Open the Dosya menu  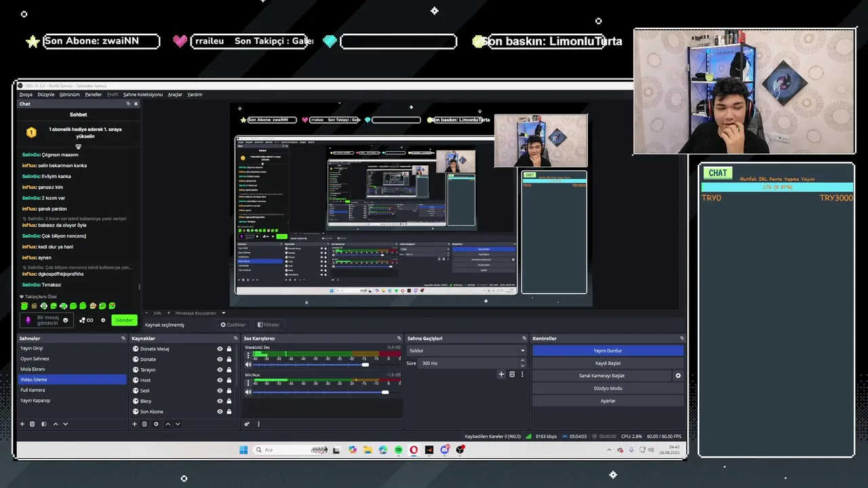click(x=26, y=94)
